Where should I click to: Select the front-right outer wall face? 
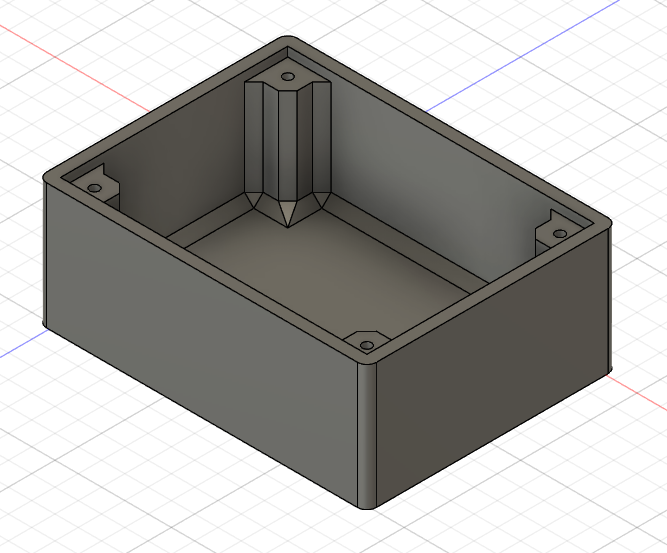coord(493,366)
